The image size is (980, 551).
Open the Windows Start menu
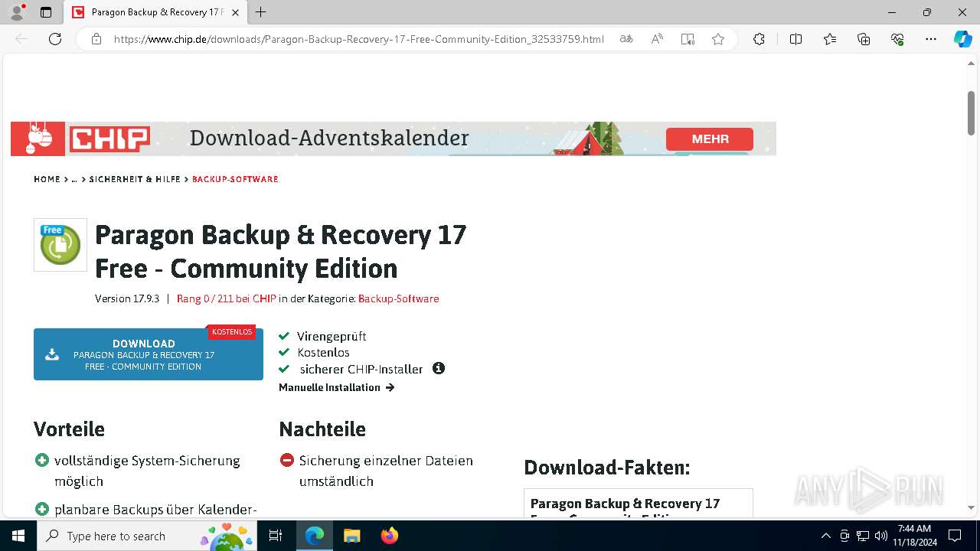[x=18, y=536]
